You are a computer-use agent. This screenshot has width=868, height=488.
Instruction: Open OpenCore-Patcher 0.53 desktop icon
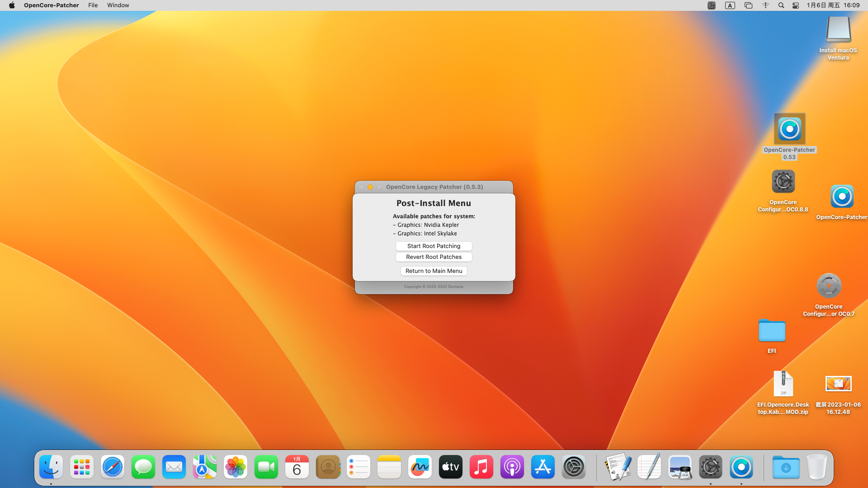tap(789, 130)
